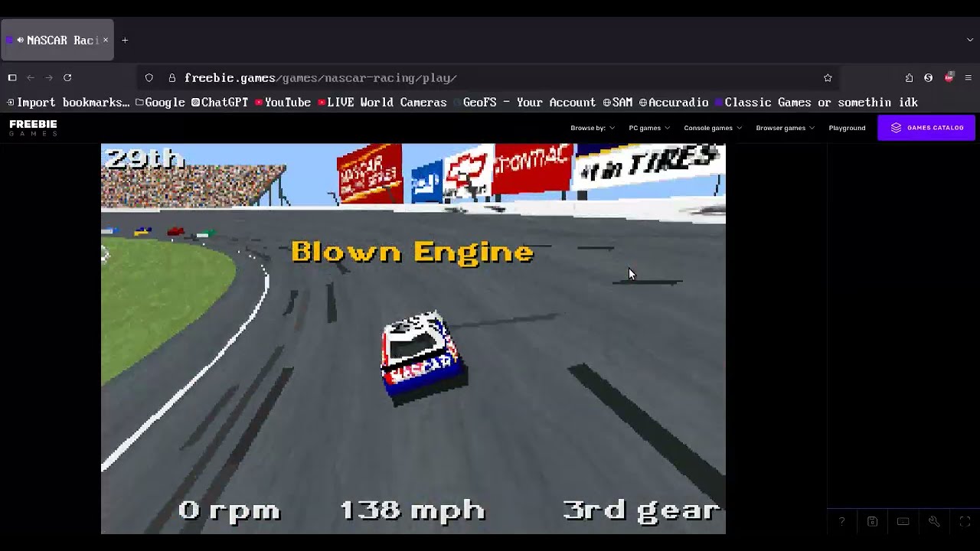This screenshot has width=980, height=551.
Task: Open Import bookmarks bookmark
Action: [67, 103]
